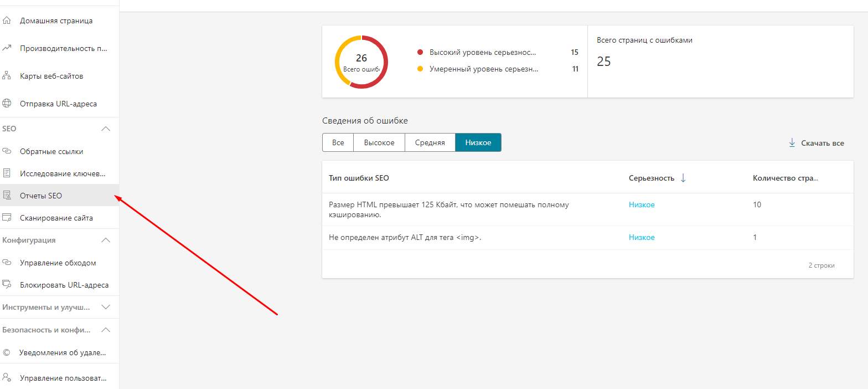Click the globe icon for URL submission
This screenshot has height=389, width=868.
coord(7,104)
